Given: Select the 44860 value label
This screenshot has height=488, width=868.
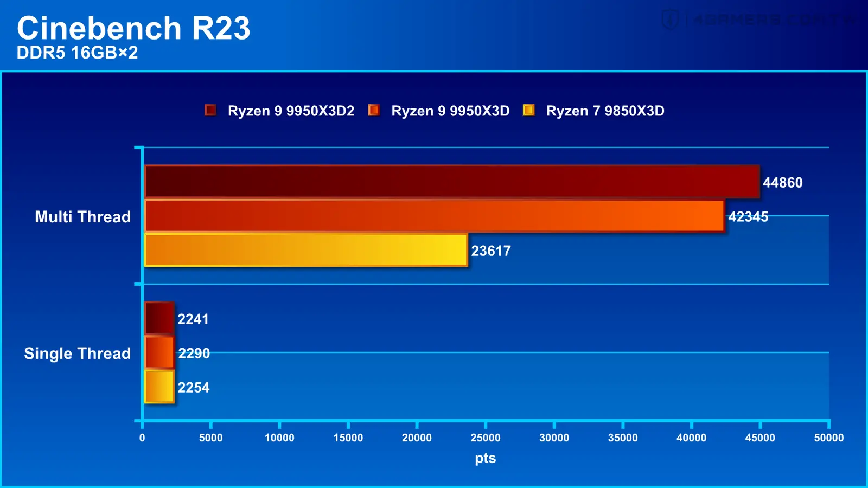Looking at the screenshot, I should 782,183.
